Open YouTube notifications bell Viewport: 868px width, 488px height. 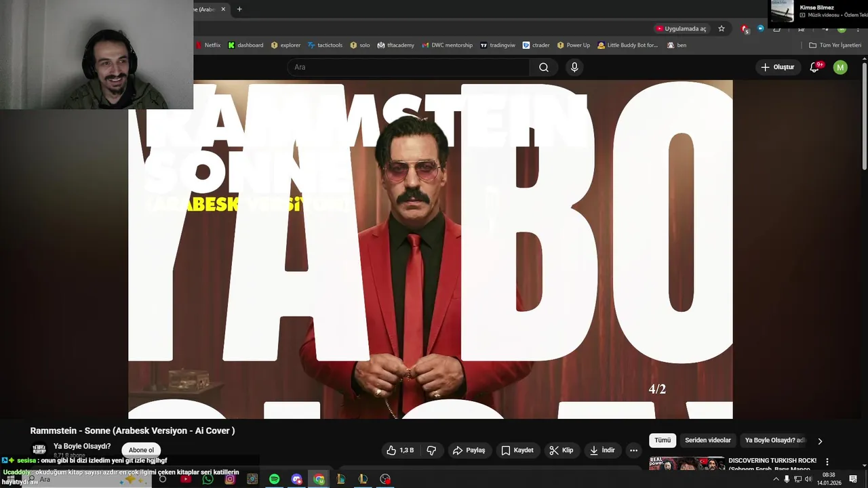[815, 67]
